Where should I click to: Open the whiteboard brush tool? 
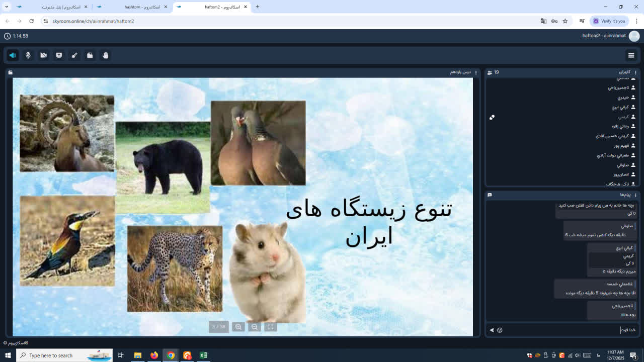tap(74, 55)
